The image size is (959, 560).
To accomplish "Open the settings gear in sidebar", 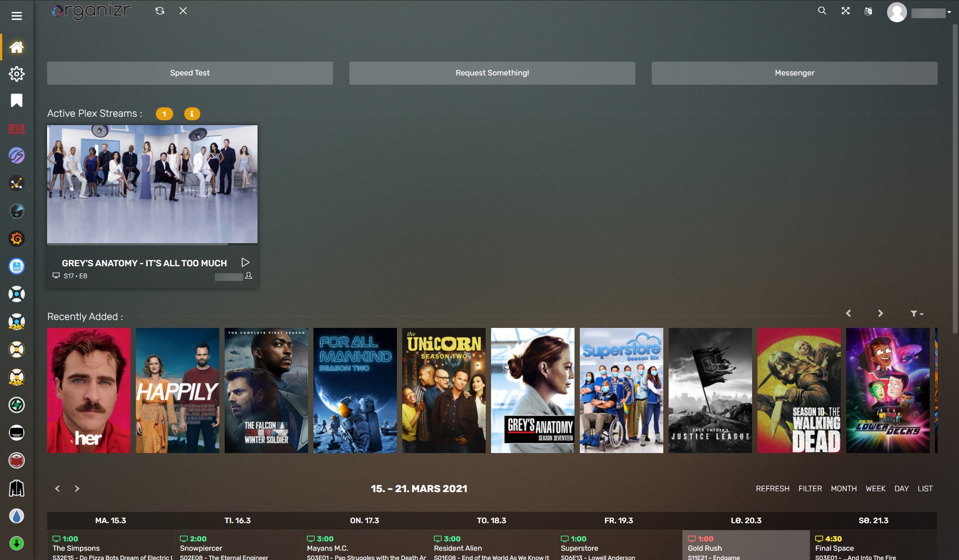I will point(16,74).
